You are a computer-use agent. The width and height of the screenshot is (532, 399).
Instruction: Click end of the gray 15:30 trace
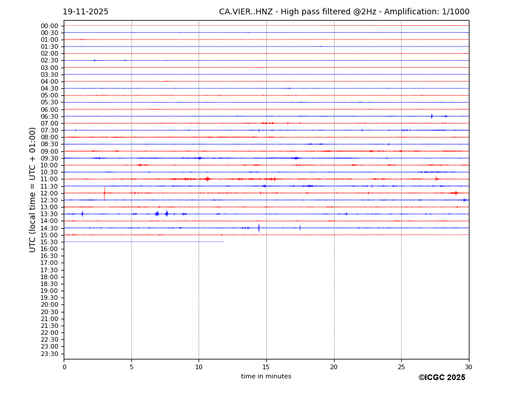click(x=223, y=242)
